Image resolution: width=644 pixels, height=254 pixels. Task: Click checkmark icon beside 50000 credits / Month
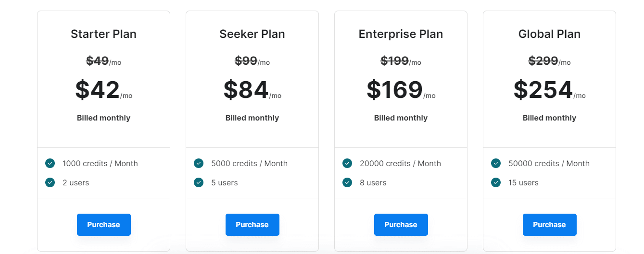point(496,163)
